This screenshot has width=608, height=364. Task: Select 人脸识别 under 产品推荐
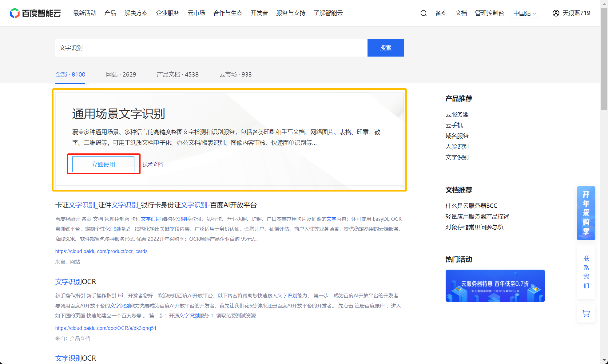[x=457, y=147]
